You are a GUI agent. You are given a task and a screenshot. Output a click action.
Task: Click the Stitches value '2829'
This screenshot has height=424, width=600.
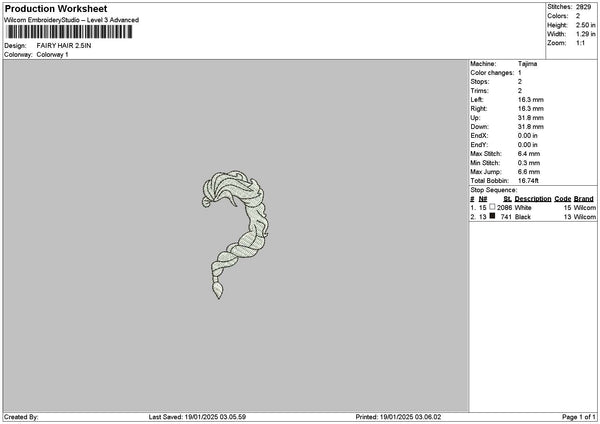tap(584, 7)
